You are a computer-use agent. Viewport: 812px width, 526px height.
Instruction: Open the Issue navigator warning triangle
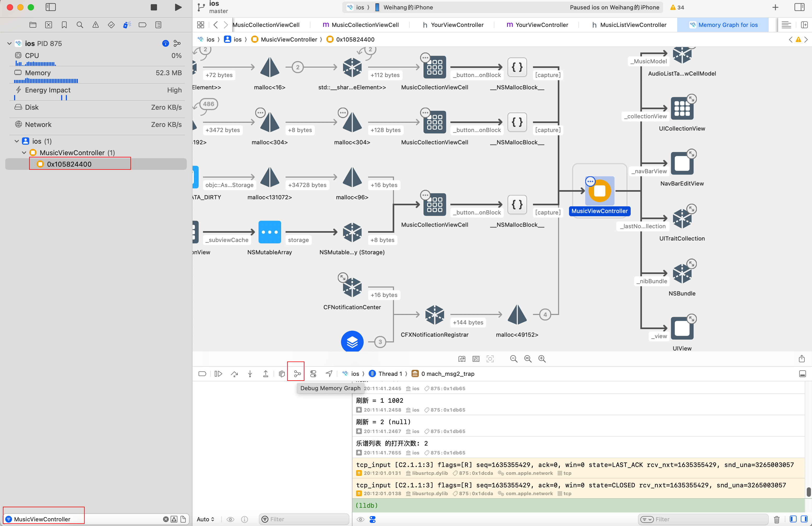(x=96, y=25)
